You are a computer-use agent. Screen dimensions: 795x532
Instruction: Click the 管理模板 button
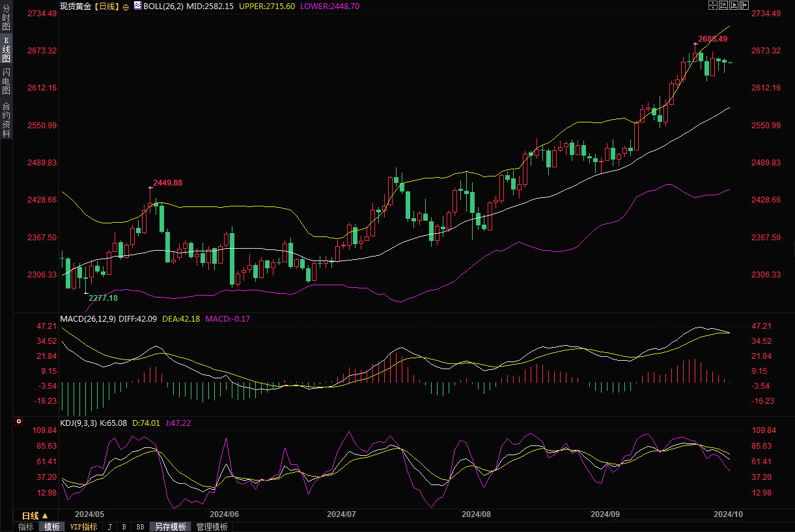click(x=212, y=527)
